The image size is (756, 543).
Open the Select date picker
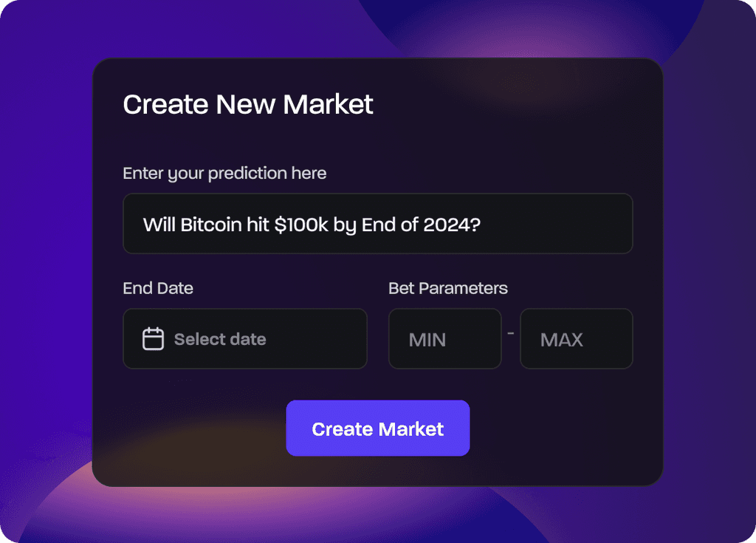tap(244, 339)
